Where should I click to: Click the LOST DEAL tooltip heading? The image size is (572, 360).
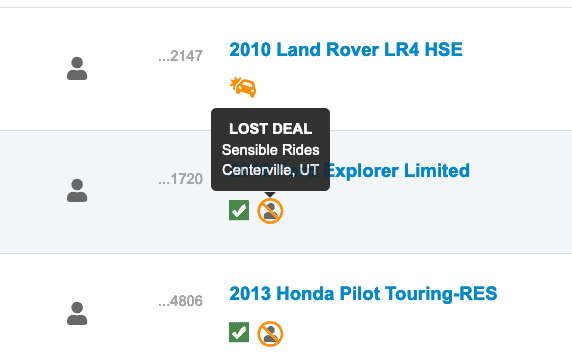tap(270, 129)
